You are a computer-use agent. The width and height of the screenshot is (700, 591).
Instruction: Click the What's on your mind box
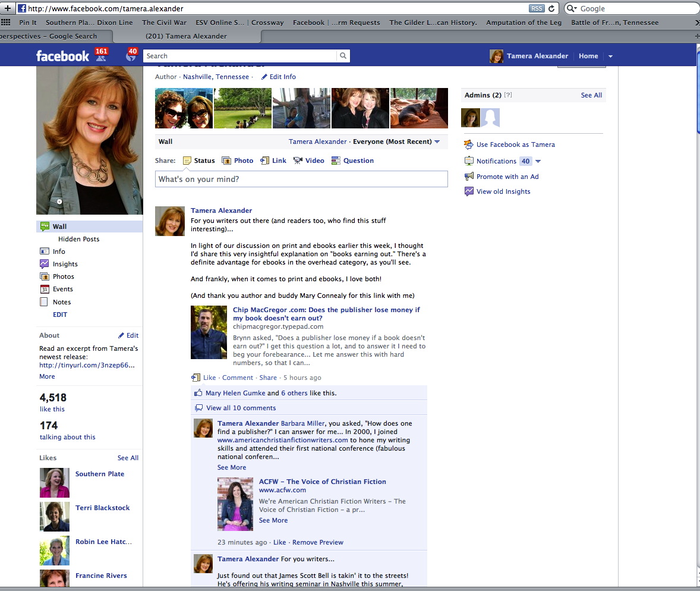pos(301,179)
